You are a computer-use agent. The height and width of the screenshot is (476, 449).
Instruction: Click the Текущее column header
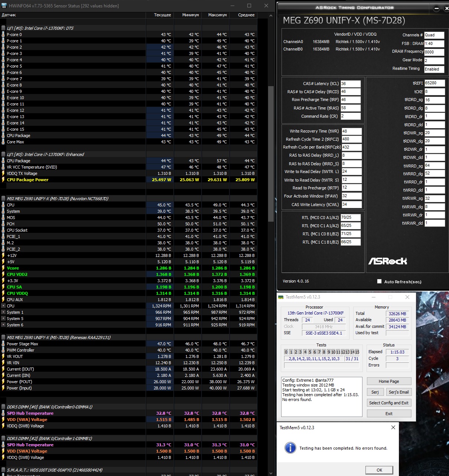160,15
